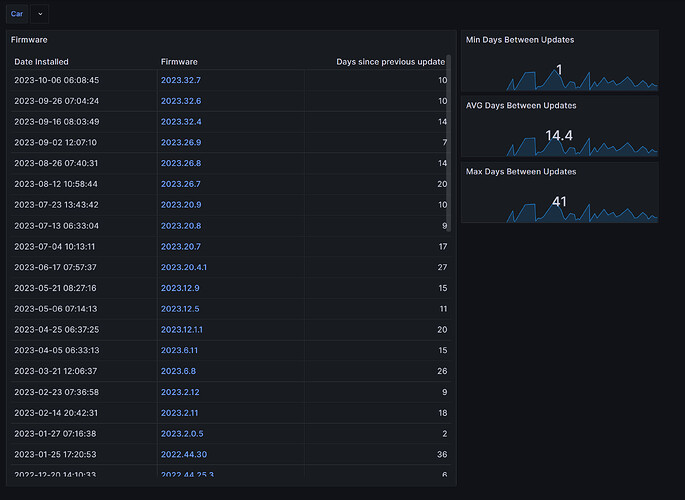Select date cell 2023-10-06 06:08:45
The width and height of the screenshot is (685, 500).
(56, 80)
